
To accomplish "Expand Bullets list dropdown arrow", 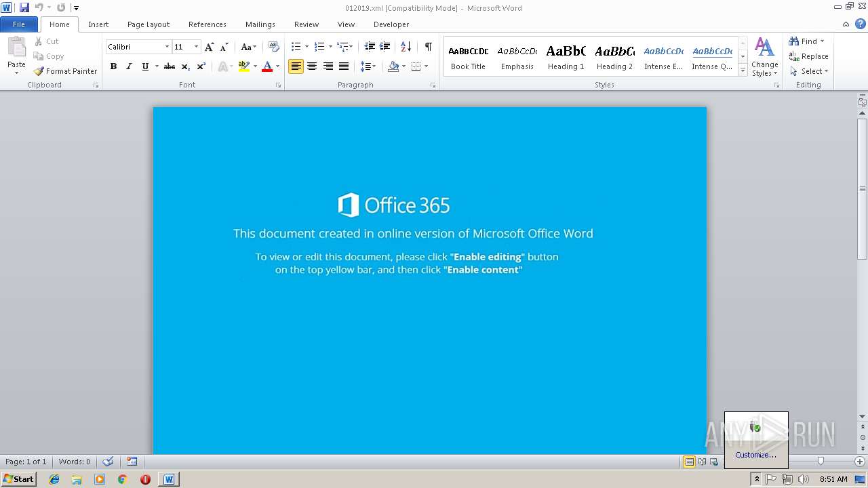I will [x=307, y=47].
